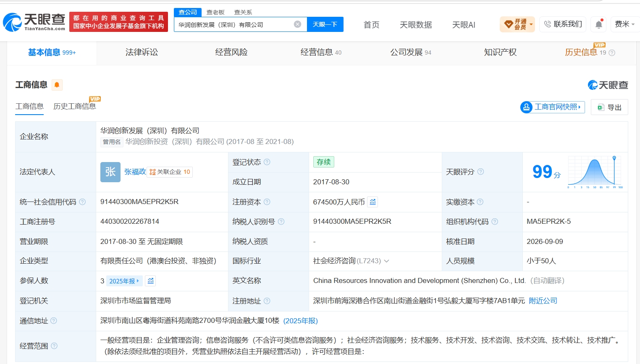Viewport: 640px width, 364px height.
Task: Click the help icon beside 登记状态
Action: (267, 162)
